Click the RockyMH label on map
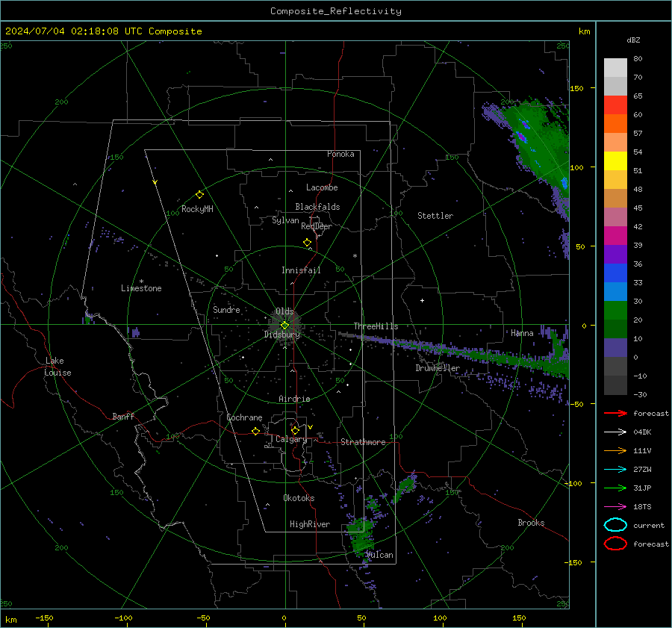The image size is (672, 628). pyautogui.click(x=197, y=209)
